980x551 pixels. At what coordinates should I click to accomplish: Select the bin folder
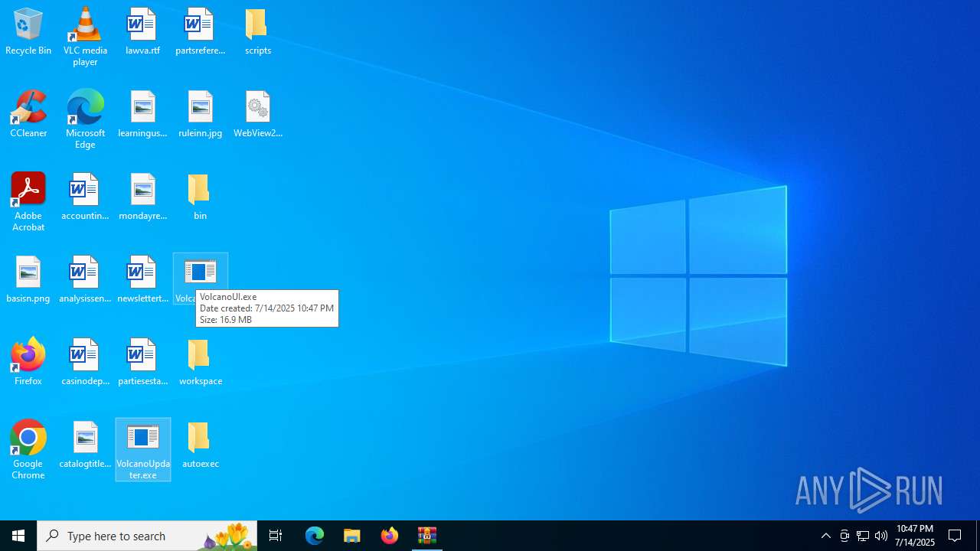point(200,197)
